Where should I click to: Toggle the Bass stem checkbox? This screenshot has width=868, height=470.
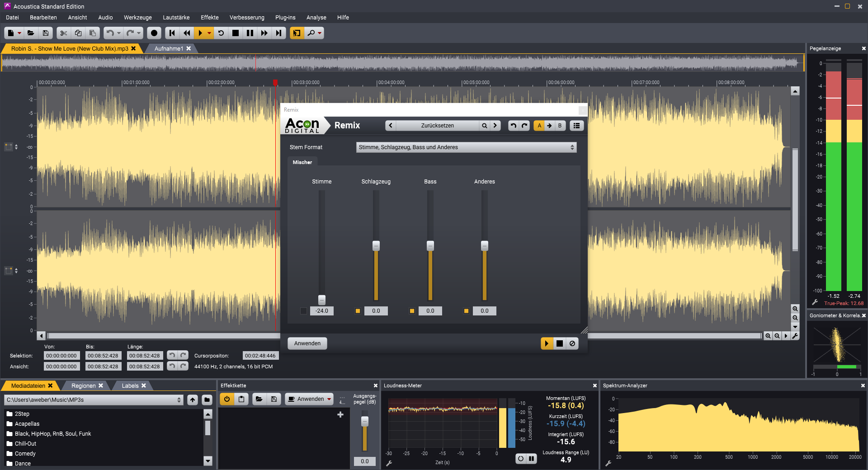point(412,311)
